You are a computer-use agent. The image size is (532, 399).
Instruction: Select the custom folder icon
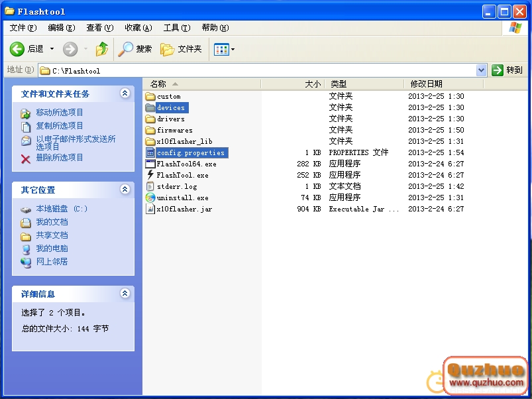[x=150, y=96]
